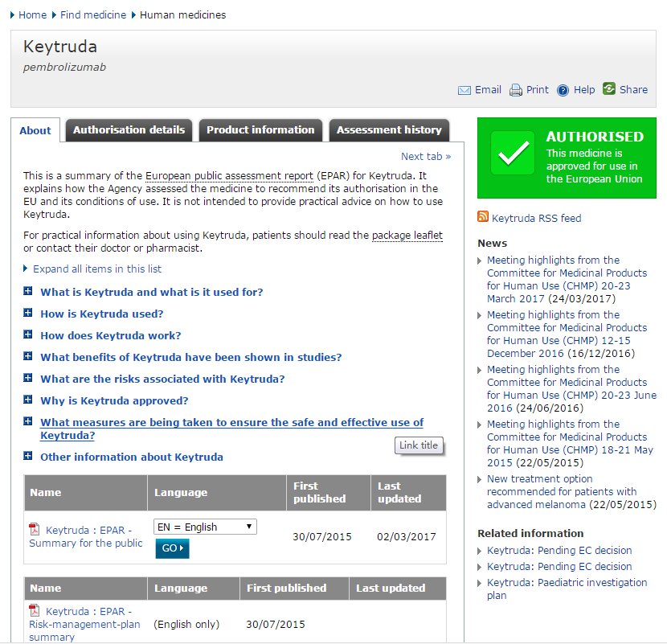Image resolution: width=667 pixels, height=644 pixels.
Task: Click PDF icon for EPAR Summary for the public
Action: click(x=34, y=529)
